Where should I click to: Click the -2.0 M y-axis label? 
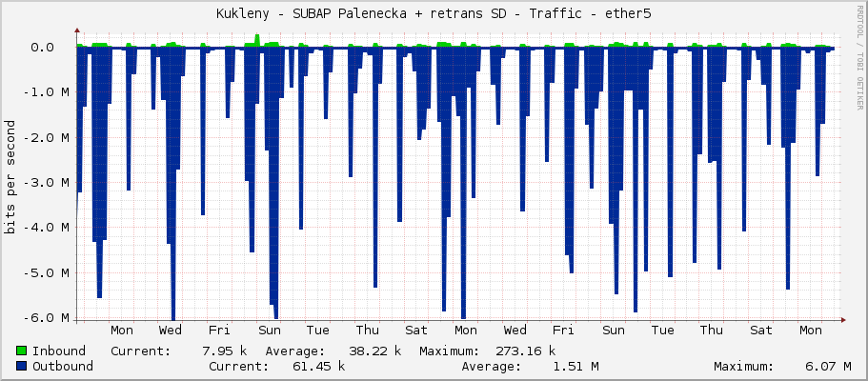coord(47,137)
